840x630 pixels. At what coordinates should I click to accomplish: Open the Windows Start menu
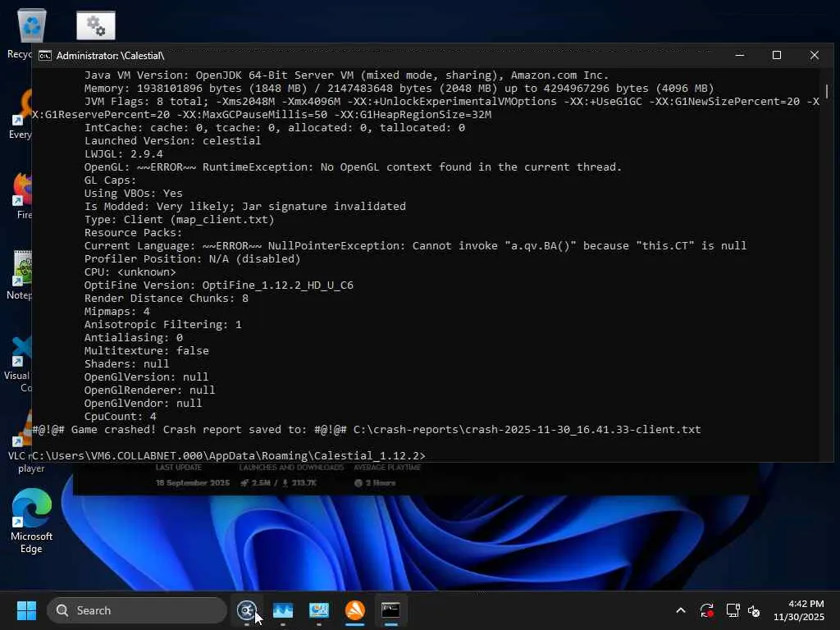[x=26, y=610]
